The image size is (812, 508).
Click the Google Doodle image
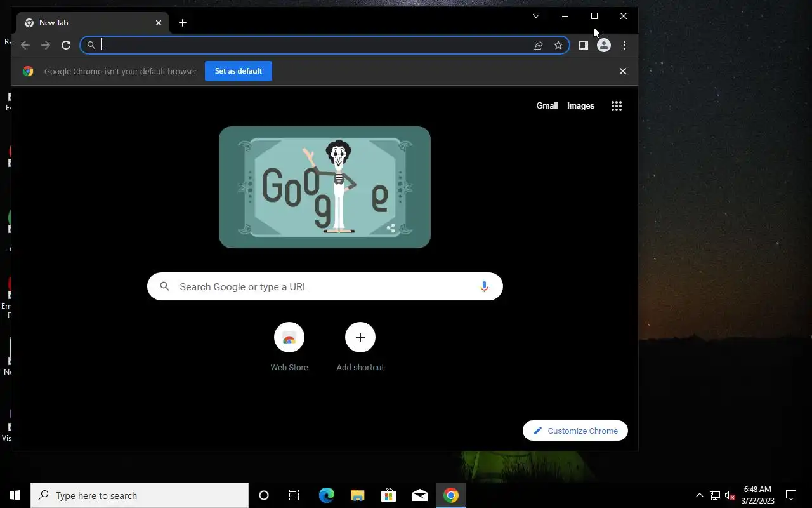click(x=325, y=187)
